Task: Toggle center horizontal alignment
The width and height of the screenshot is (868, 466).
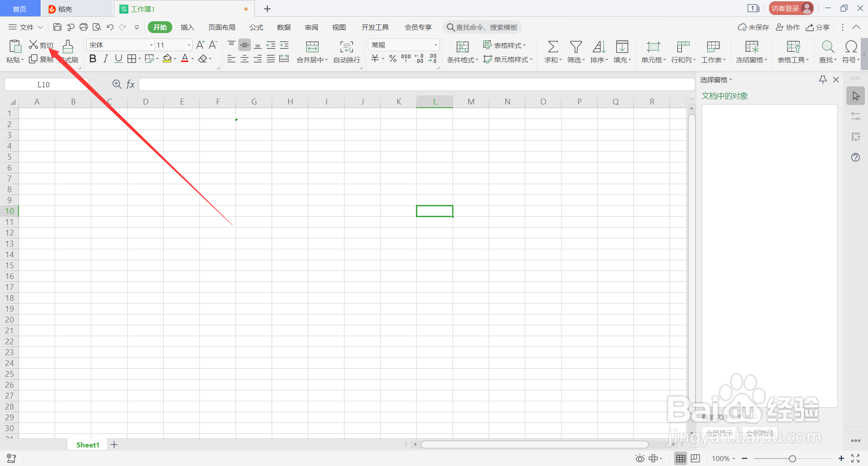Action: (x=245, y=59)
